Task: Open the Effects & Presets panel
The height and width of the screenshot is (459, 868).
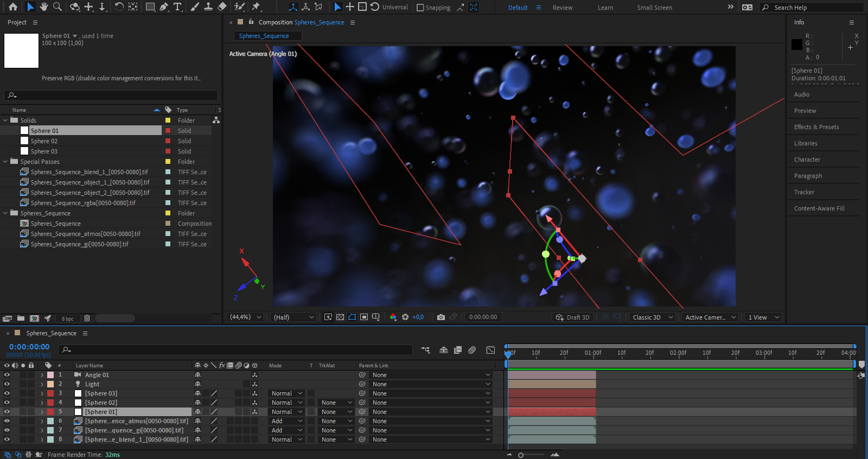Action: tap(816, 127)
